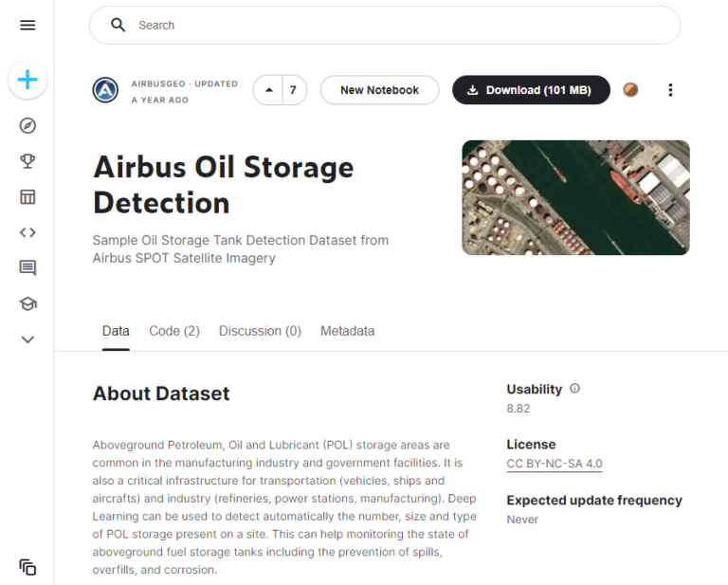Click the AIRBUSGEO owner name link
Viewport: 728px width, 585px height.
[x=158, y=84]
